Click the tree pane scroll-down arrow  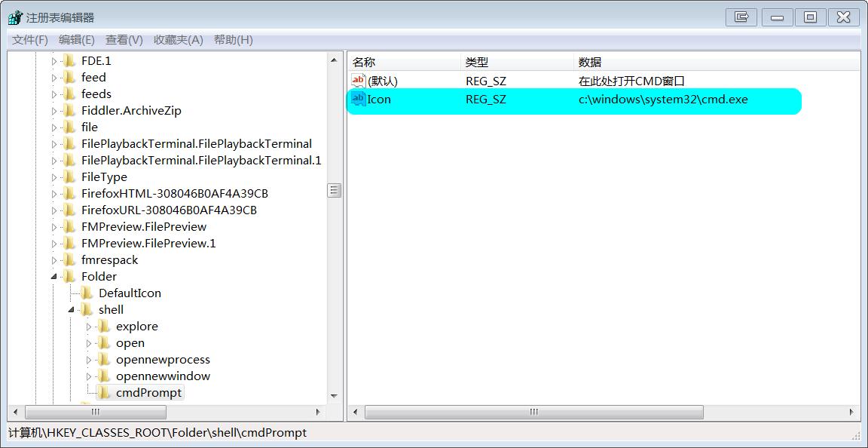click(334, 396)
